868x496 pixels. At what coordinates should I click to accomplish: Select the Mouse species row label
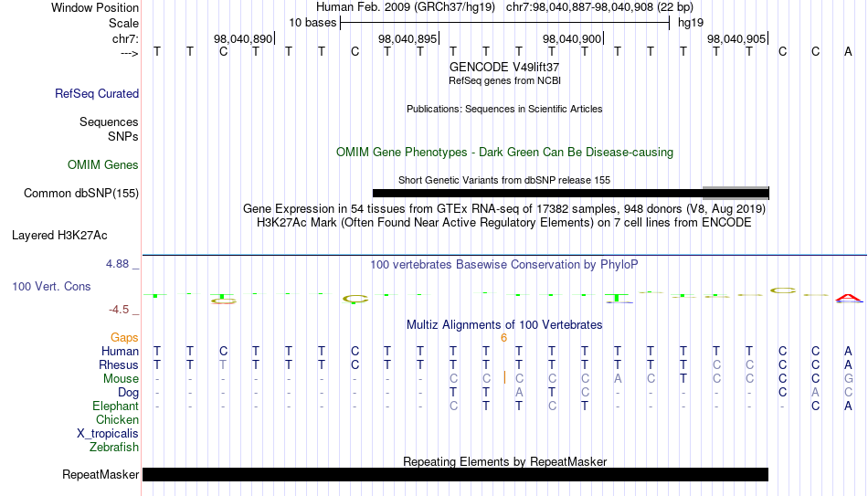[121, 379]
